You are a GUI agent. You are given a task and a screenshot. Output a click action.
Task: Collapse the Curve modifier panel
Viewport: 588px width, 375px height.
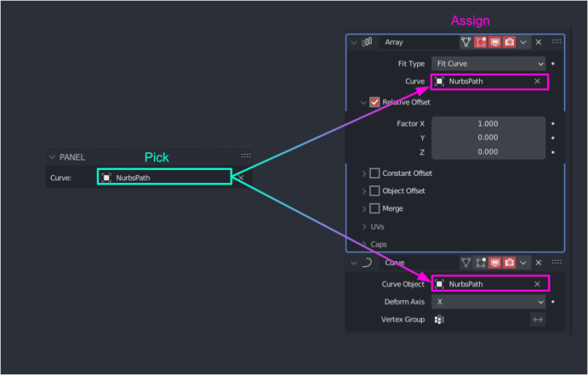coord(353,263)
